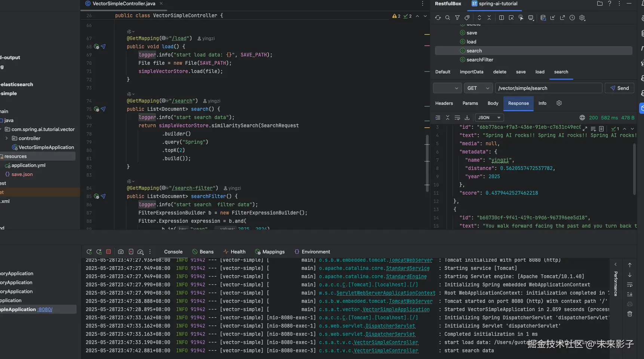Toggle soft-wrap in the response viewer
Viewport: 644px width, 359px height.
[457, 118]
